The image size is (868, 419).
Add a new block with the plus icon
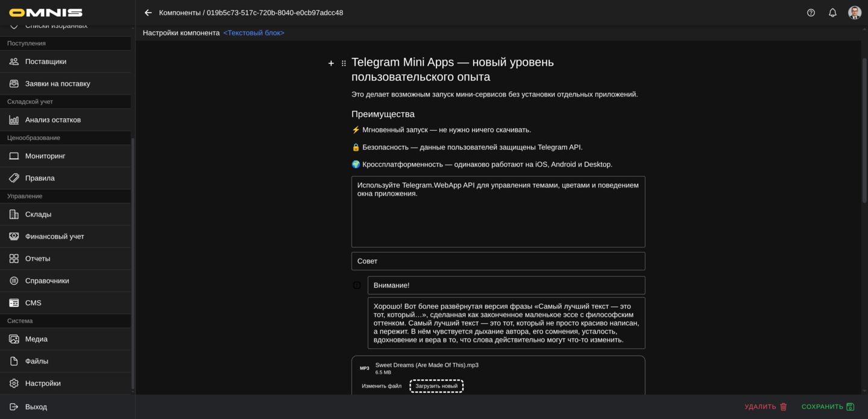pyautogui.click(x=331, y=63)
